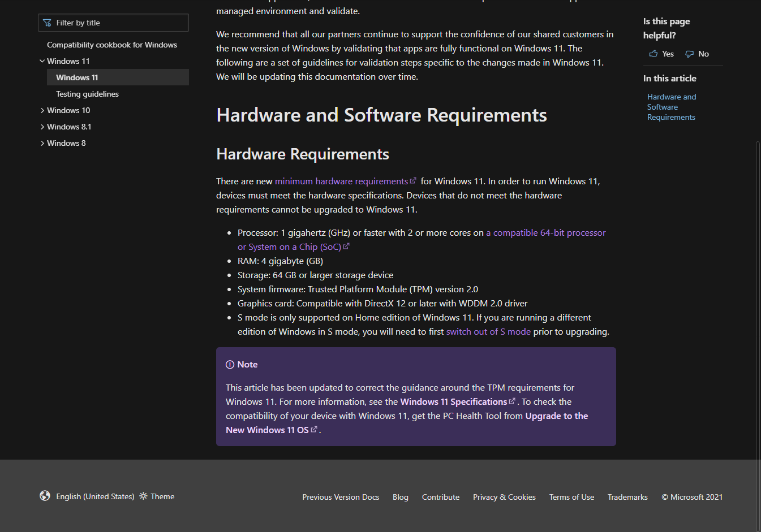
Task: Click the Note info icon in callout
Action: click(x=230, y=365)
